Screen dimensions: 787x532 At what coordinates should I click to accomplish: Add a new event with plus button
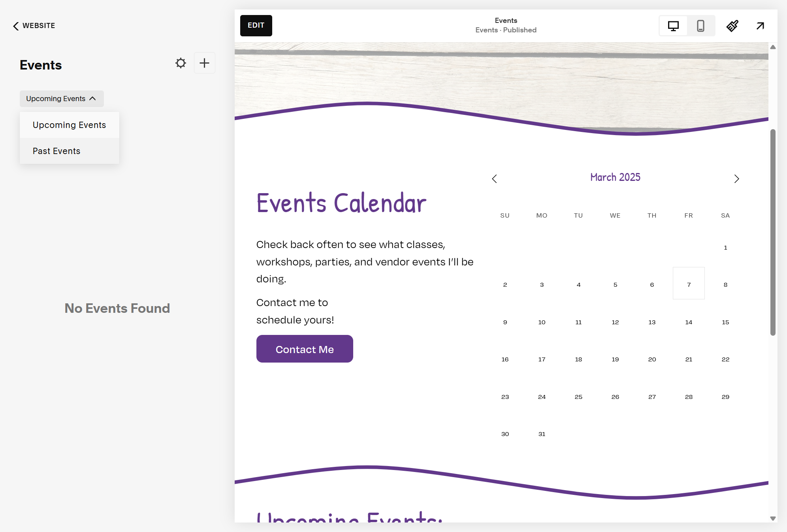pos(204,63)
